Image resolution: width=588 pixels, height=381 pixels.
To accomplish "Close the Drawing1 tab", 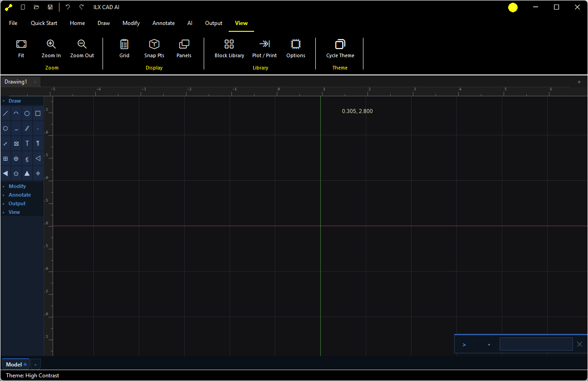I will pyautogui.click(x=35, y=82).
